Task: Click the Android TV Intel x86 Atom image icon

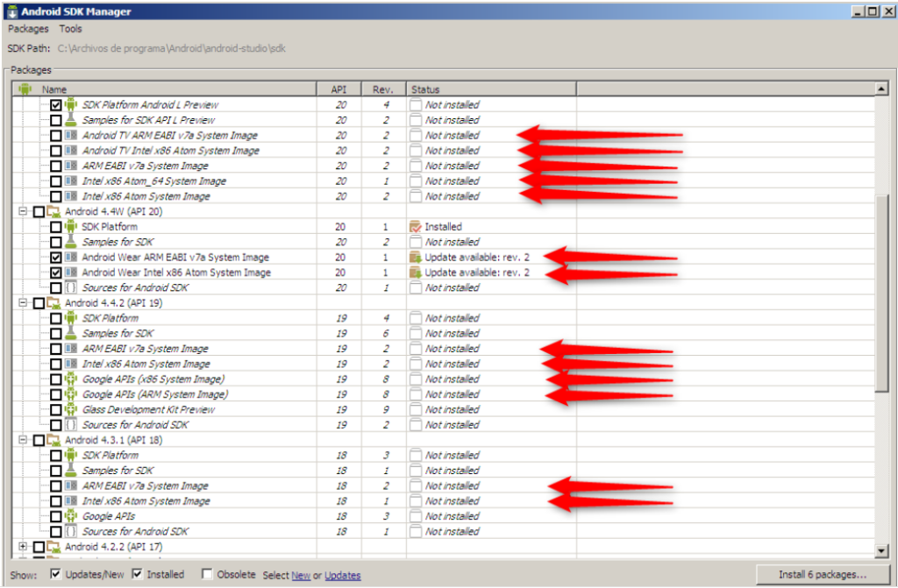Action: (x=70, y=150)
